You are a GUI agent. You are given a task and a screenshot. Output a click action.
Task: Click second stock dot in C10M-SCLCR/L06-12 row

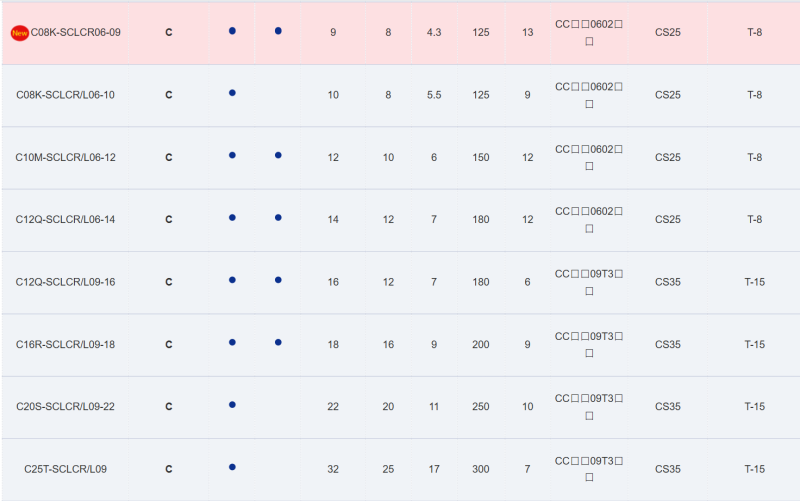tap(278, 155)
